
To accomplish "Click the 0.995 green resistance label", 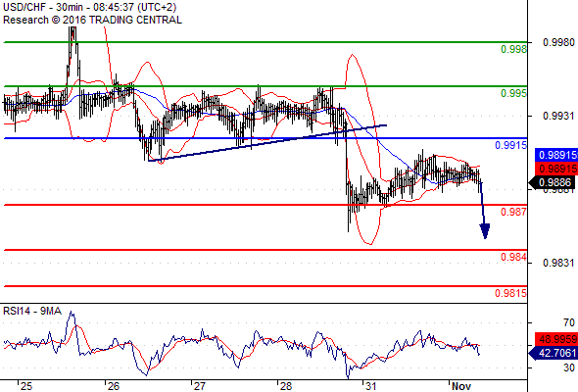I will coord(513,93).
